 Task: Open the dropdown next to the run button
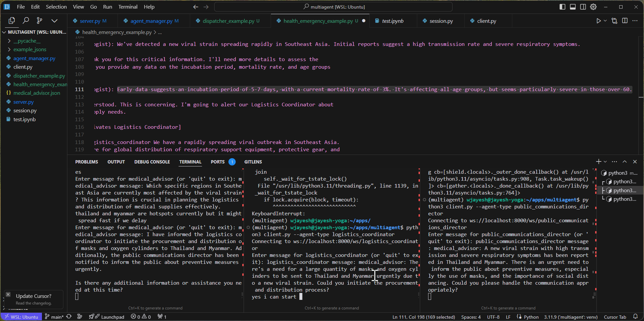[605, 21]
